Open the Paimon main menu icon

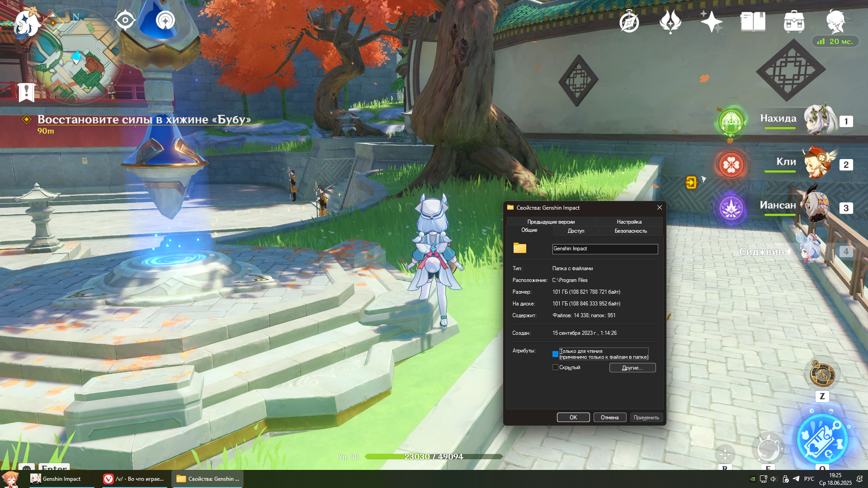tap(27, 23)
